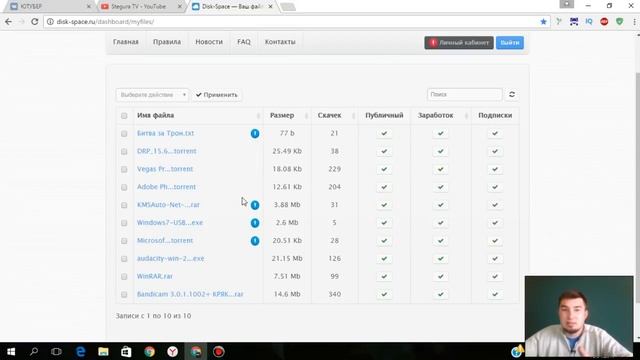
Task: Select checkbox for DRP.15.6 torrent row
Action: [x=124, y=152]
